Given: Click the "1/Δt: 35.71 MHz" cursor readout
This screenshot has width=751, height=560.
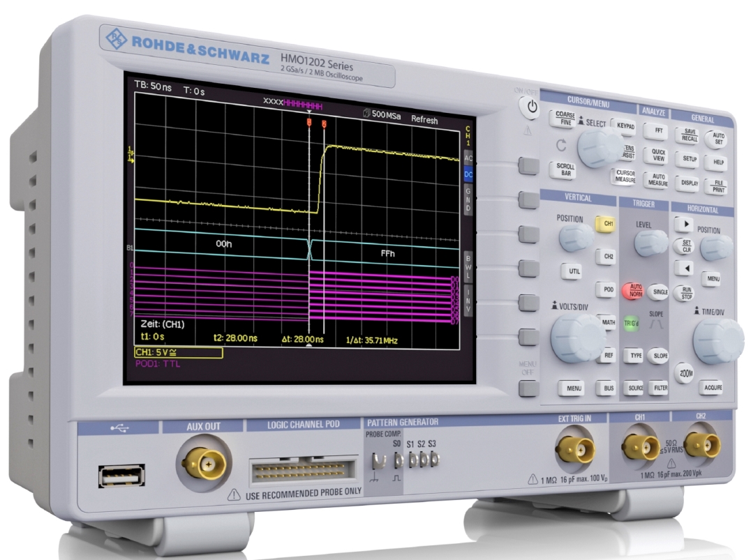Looking at the screenshot, I should 372,340.
